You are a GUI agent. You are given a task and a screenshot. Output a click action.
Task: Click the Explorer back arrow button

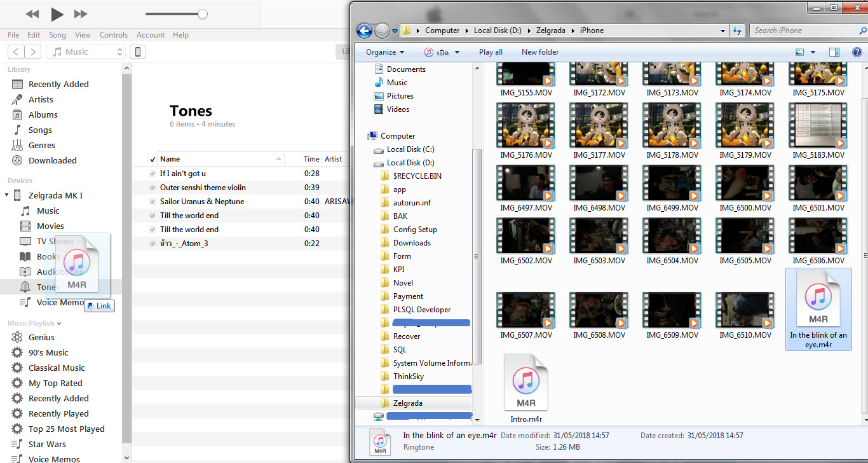click(x=364, y=31)
